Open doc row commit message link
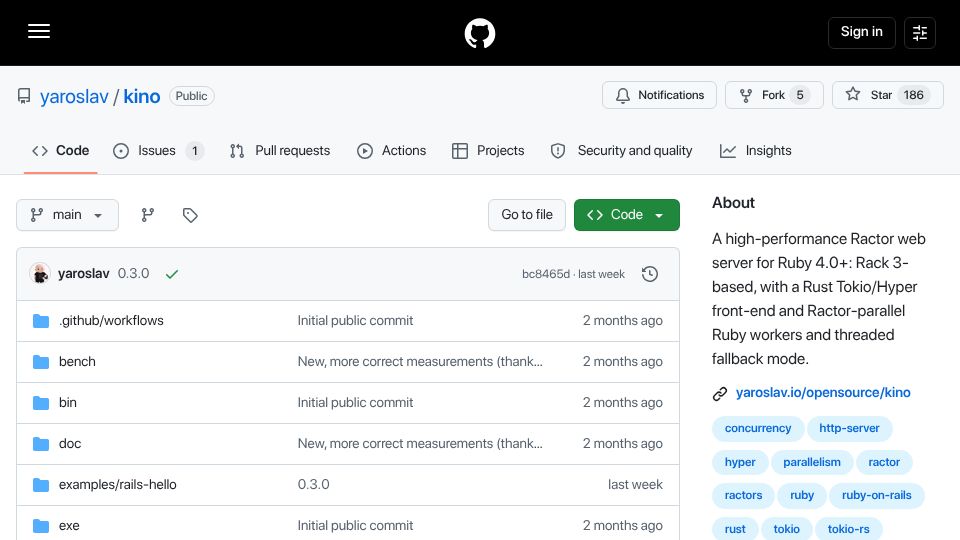The image size is (960, 540). (x=420, y=444)
